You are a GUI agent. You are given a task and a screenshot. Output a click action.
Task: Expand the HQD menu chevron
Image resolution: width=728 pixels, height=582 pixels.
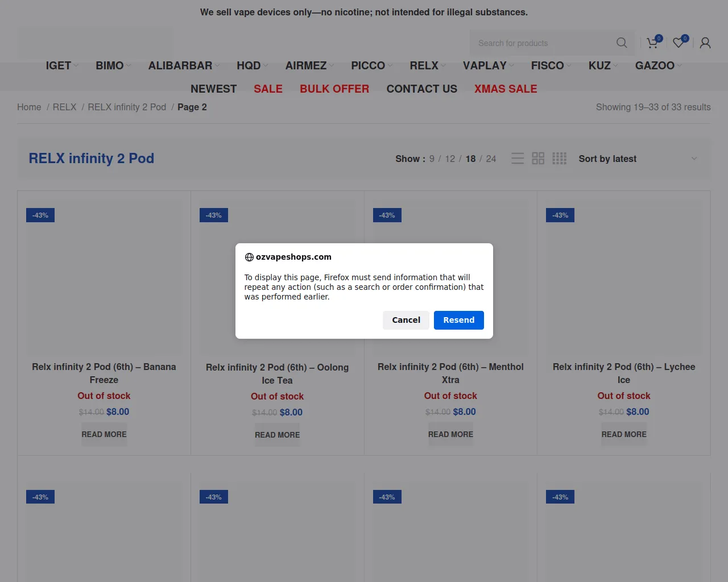point(266,66)
